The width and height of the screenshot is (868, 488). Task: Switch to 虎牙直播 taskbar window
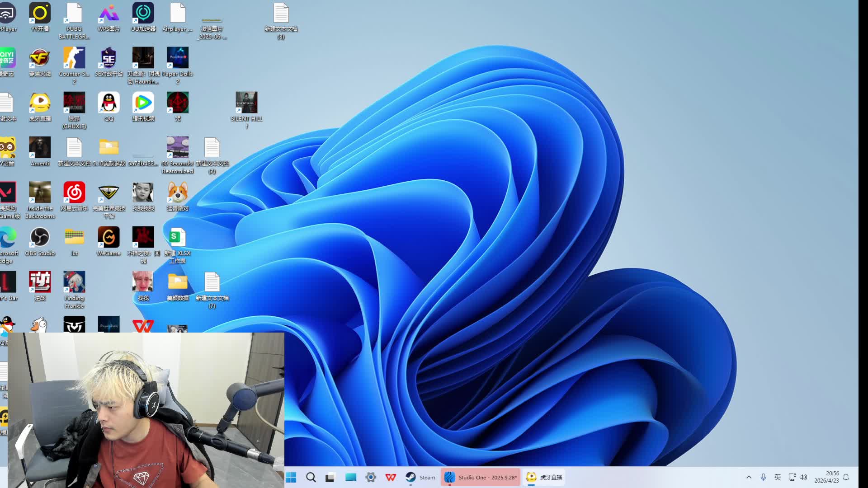point(544,477)
